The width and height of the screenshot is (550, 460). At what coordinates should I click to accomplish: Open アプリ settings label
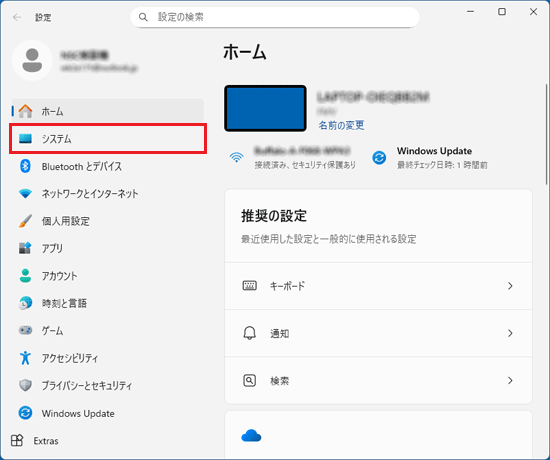pos(52,248)
